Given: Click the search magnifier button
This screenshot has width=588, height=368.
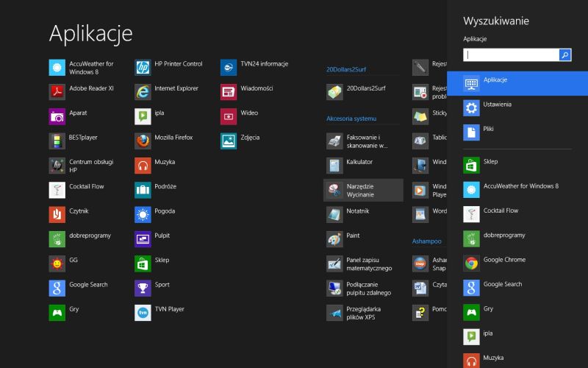Looking at the screenshot, I should tap(565, 54).
